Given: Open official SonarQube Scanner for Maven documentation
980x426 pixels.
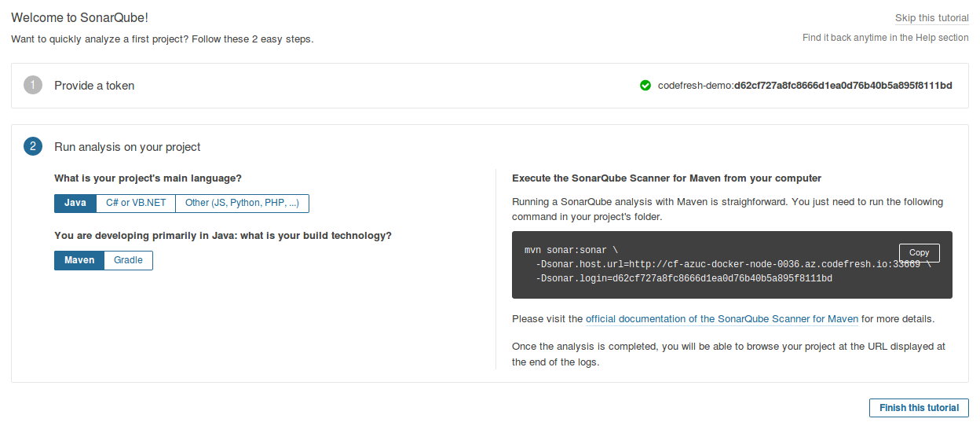Looking at the screenshot, I should [x=722, y=319].
